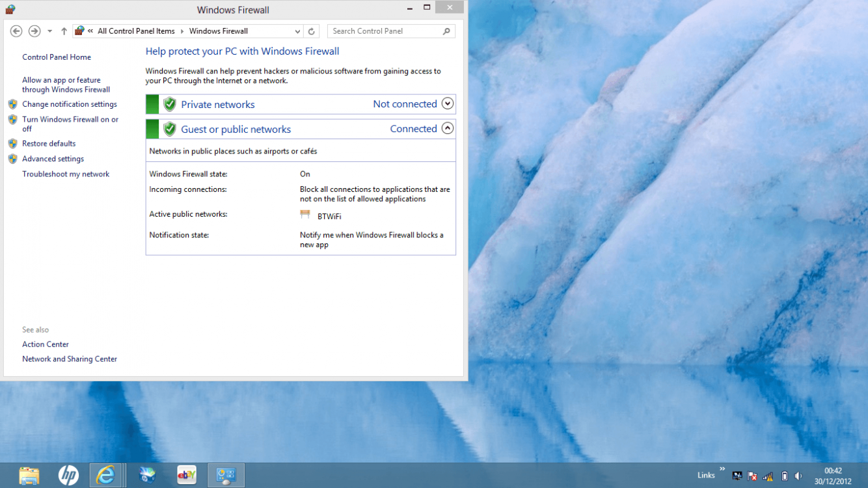Viewport: 868px width, 488px height.
Task: Click the shield icon beside Restore defaults
Action: [x=12, y=144]
